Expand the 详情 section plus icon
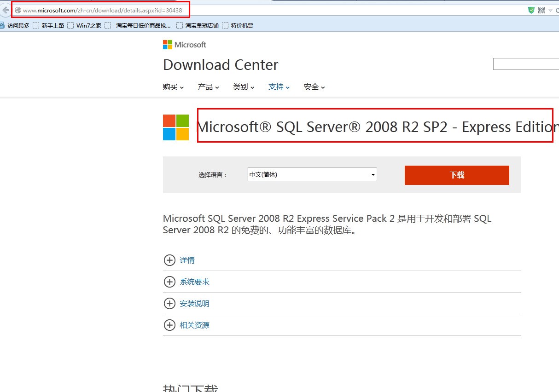Viewport: 559px width, 392px height. (169, 260)
